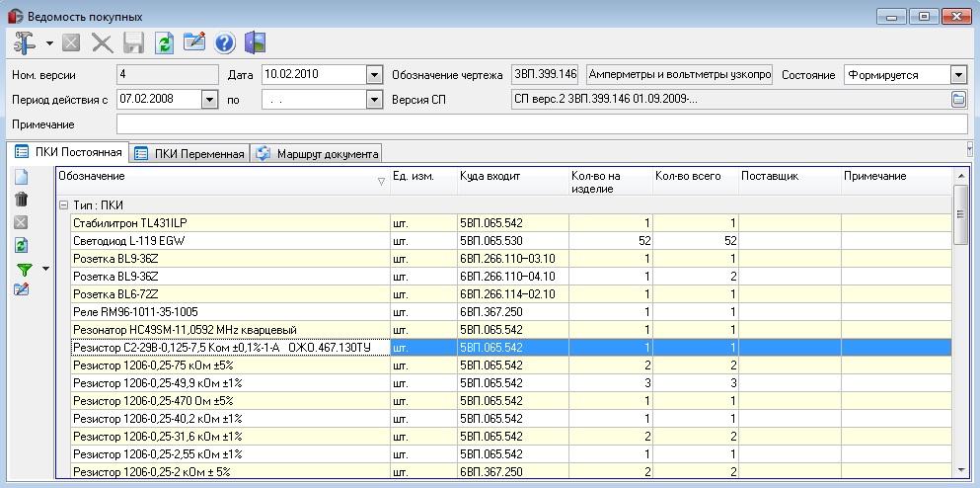Click the X delete toolbar icon
This screenshot has width=980, height=488.
(x=103, y=43)
